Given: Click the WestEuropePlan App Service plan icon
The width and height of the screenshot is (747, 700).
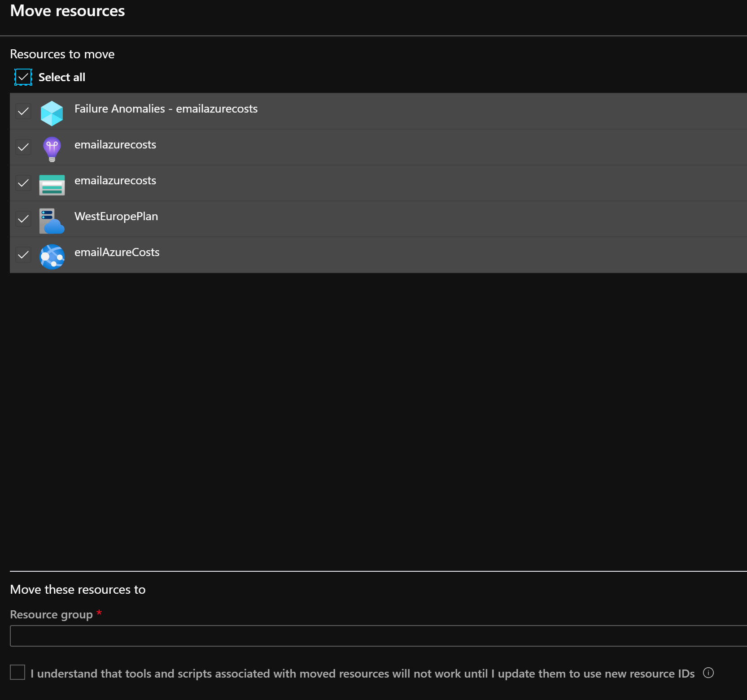Looking at the screenshot, I should click(x=52, y=221).
